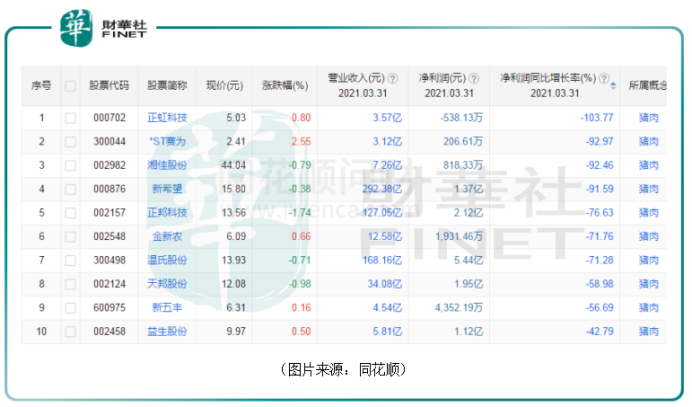Open stock link 天邦股份

point(167,284)
